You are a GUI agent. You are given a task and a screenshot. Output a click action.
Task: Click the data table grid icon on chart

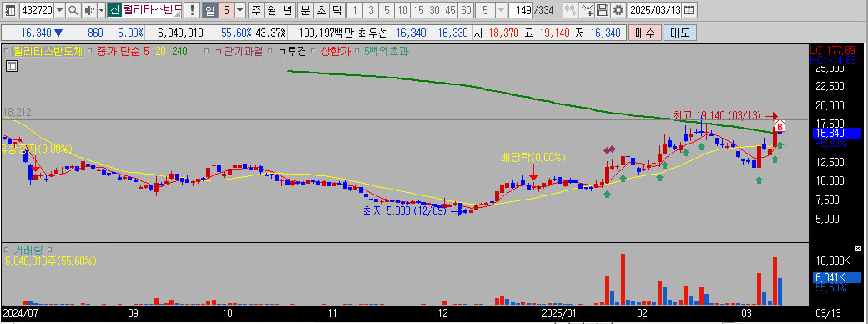coord(12,67)
